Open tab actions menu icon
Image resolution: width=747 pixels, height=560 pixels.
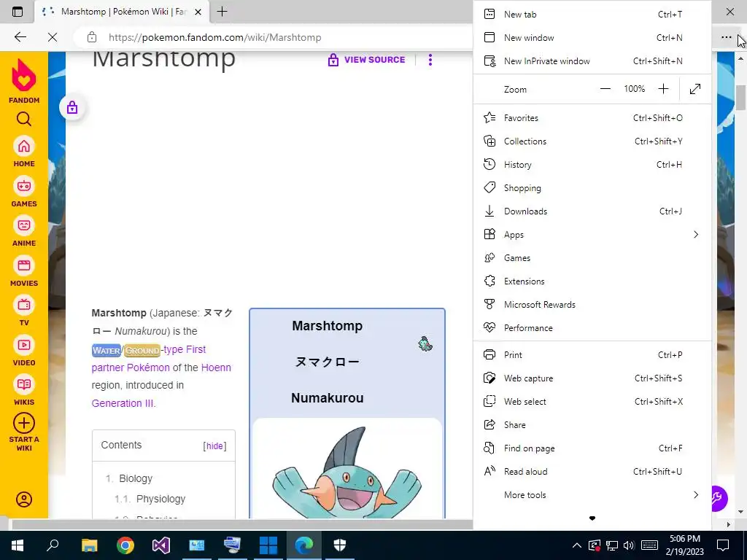(18, 12)
